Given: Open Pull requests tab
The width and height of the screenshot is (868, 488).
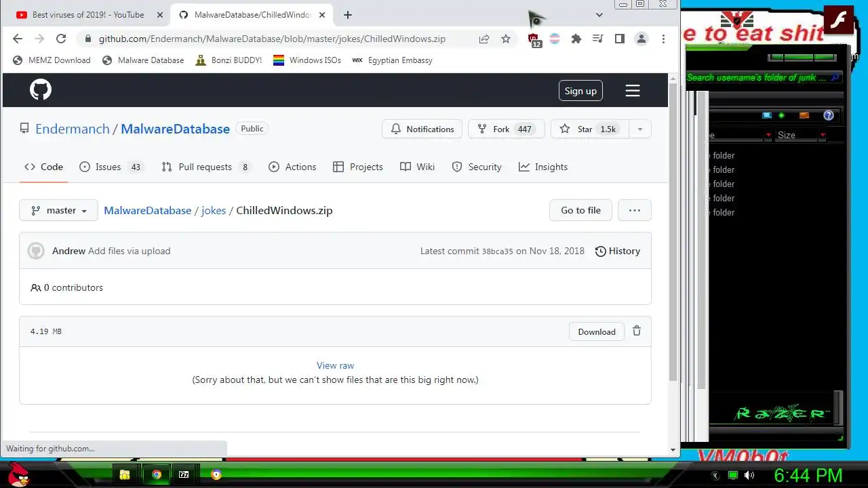Looking at the screenshot, I should click(x=206, y=167).
